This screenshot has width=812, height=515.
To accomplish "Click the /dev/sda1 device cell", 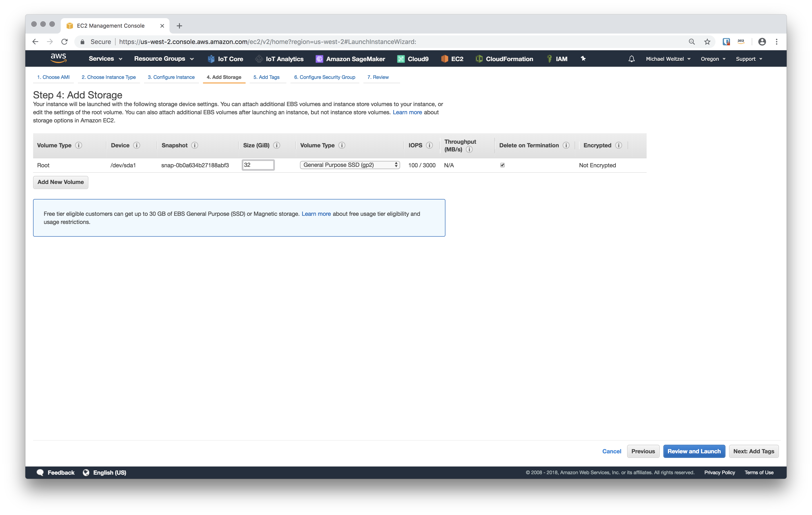I will [123, 165].
